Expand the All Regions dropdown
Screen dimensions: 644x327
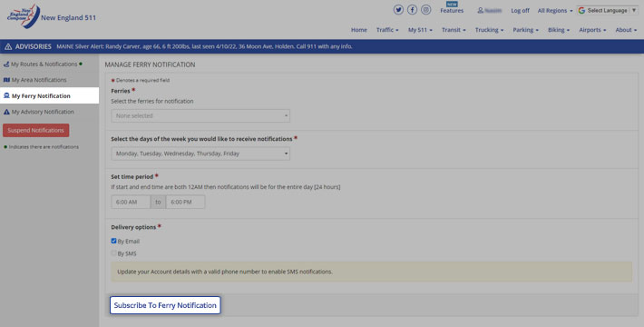click(555, 11)
